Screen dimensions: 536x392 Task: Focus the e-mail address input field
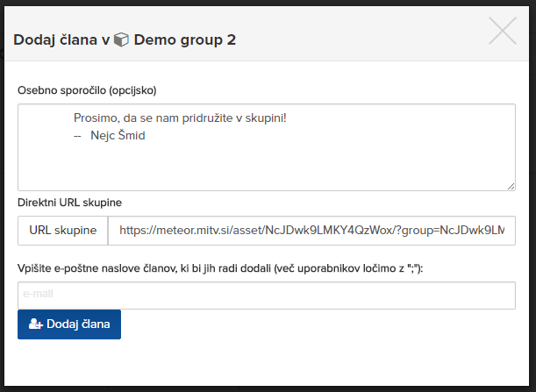click(x=267, y=296)
